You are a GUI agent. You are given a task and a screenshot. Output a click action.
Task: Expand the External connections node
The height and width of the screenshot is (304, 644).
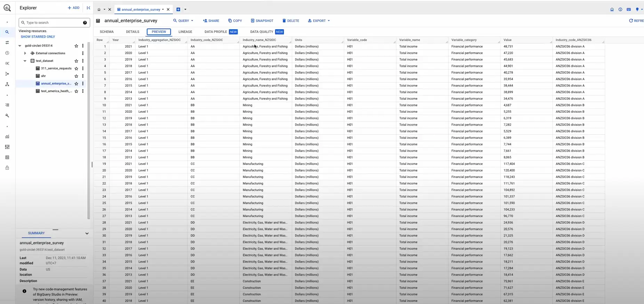(25, 53)
